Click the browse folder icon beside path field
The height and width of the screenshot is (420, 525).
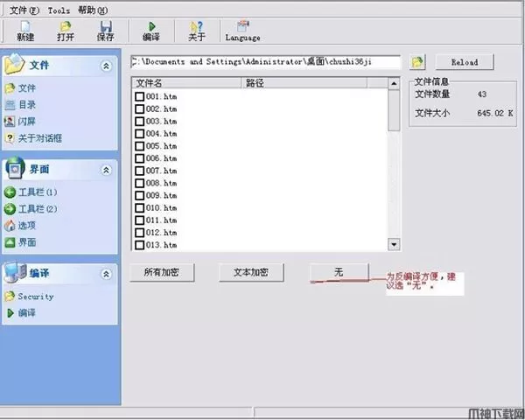pos(417,62)
